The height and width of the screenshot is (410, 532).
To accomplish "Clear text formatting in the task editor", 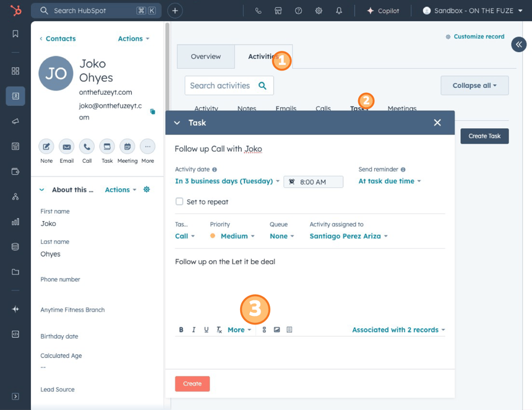I will [219, 329].
